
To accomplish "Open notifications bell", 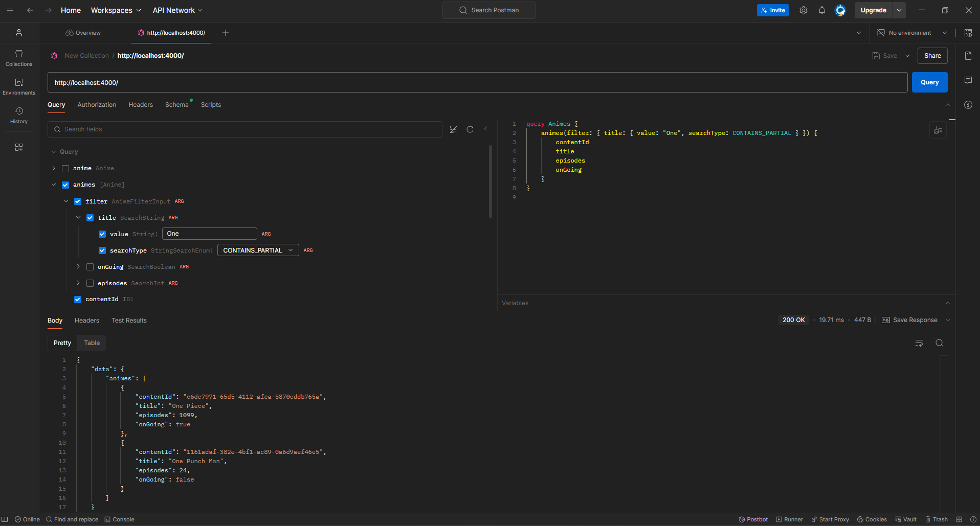I will (x=822, y=10).
